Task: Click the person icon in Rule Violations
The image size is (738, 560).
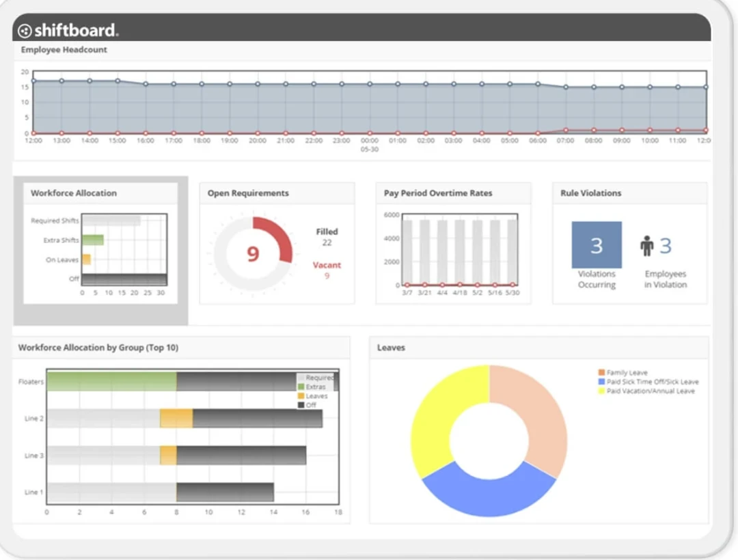Action: pyautogui.click(x=647, y=246)
